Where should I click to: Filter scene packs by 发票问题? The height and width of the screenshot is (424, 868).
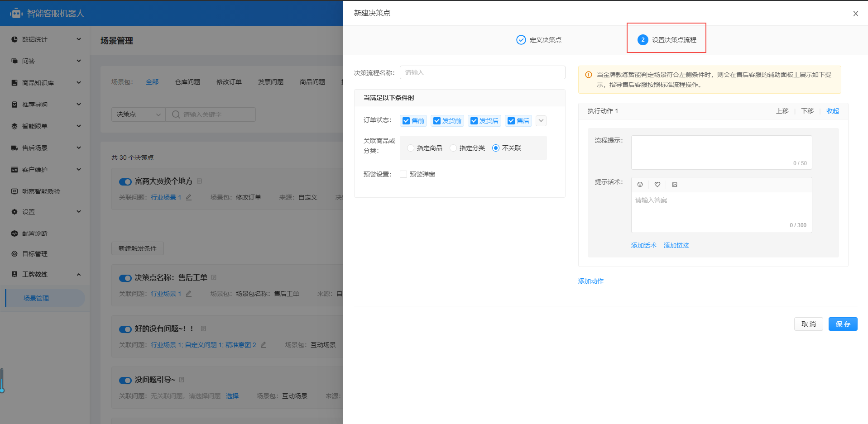[271, 82]
